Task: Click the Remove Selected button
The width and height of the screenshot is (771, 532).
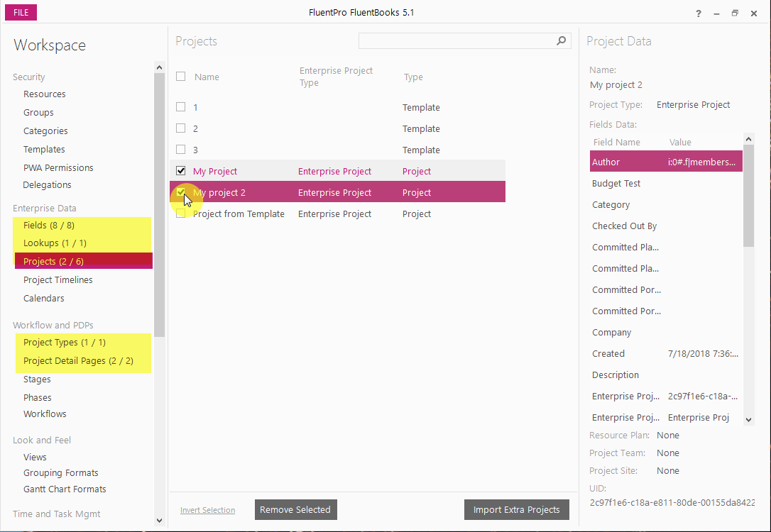Action: (295, 509)
